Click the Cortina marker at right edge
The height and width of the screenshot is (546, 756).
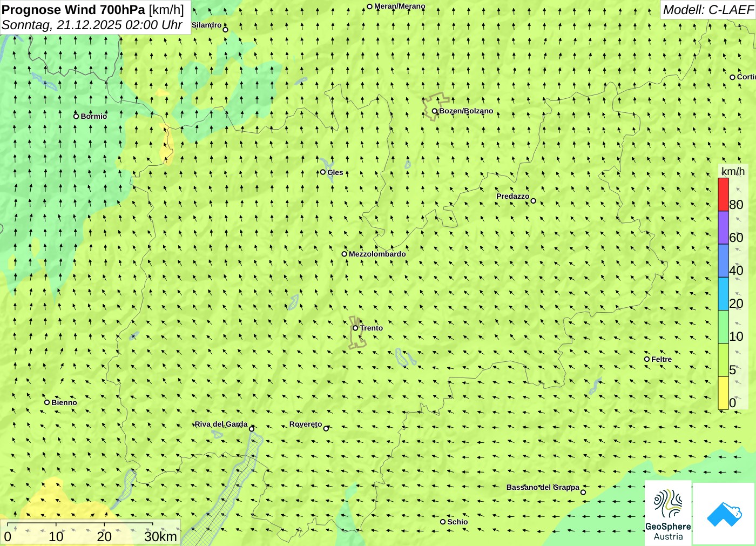click(732, 77)
